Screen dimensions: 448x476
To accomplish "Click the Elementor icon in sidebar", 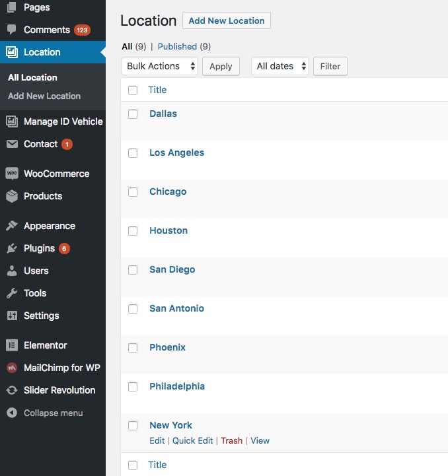I will 12,345.
